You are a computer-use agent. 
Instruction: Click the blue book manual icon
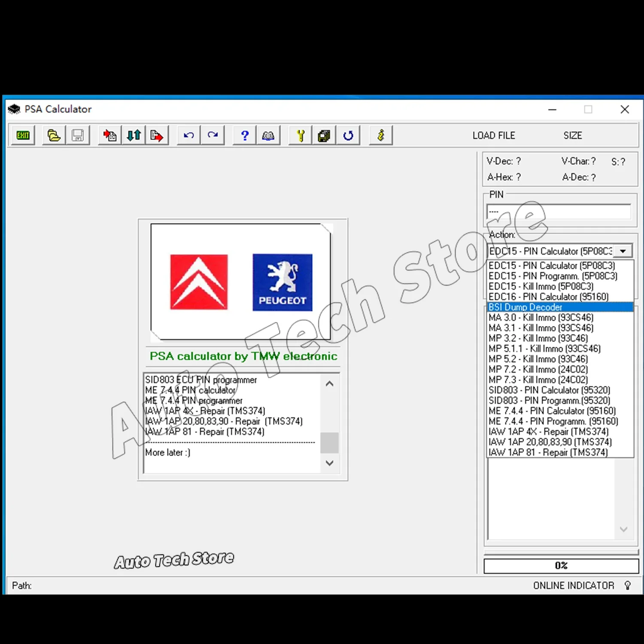coord(268,135)
